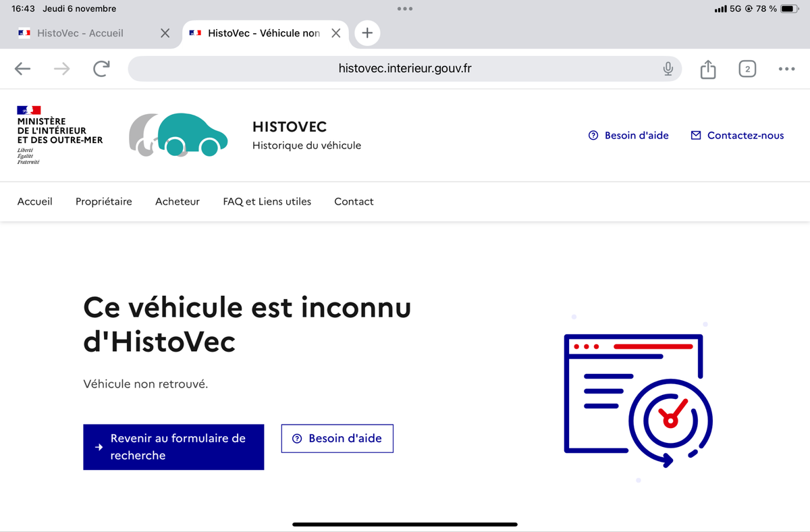Go to FAQ et Liens utiles
This screenshot has width=810, height=532.
pyautogui.click(x=267, y=201)
